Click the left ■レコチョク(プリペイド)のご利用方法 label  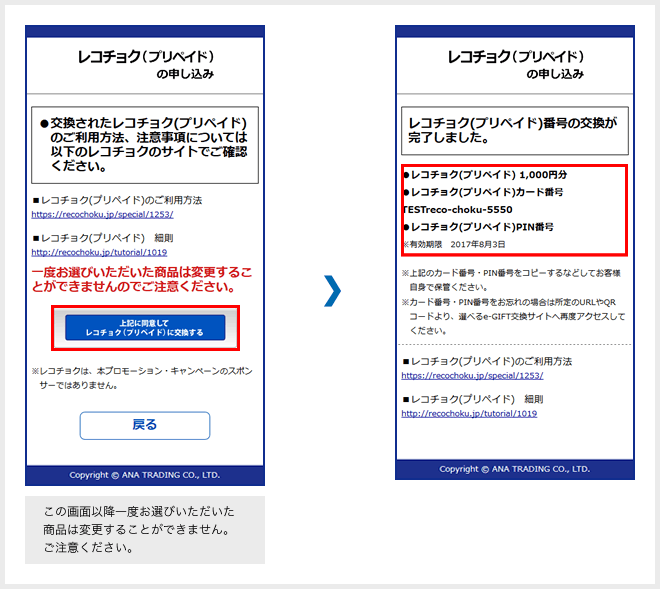pyautogui.click(x=117, y=200)
